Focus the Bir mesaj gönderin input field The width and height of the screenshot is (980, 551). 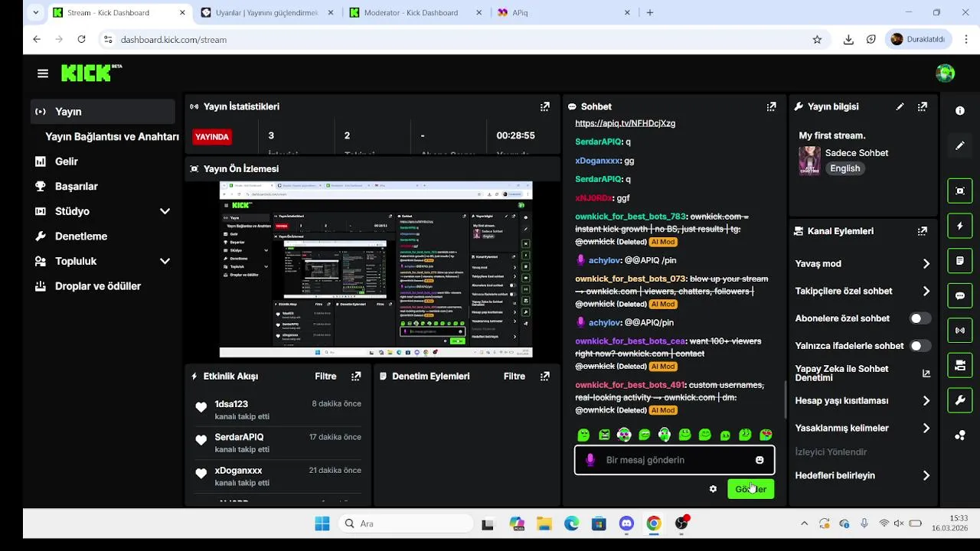point(675,460)
